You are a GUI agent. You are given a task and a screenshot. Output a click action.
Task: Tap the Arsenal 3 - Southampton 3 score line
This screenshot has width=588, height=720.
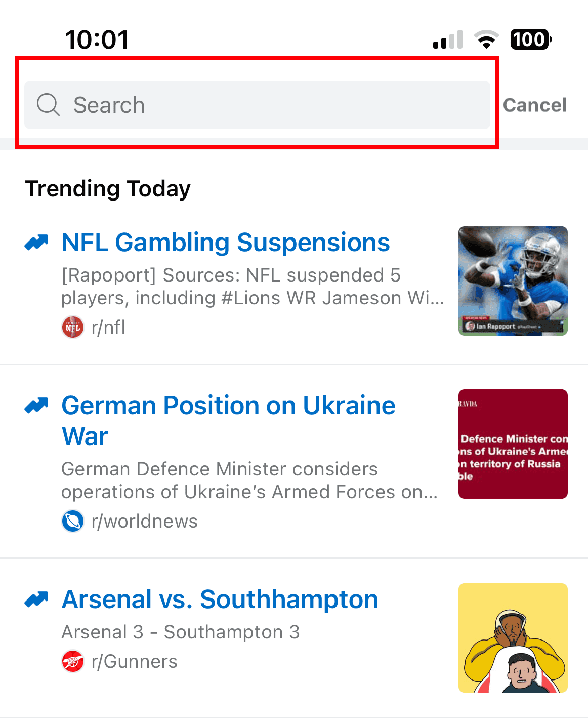click(181, 632)
